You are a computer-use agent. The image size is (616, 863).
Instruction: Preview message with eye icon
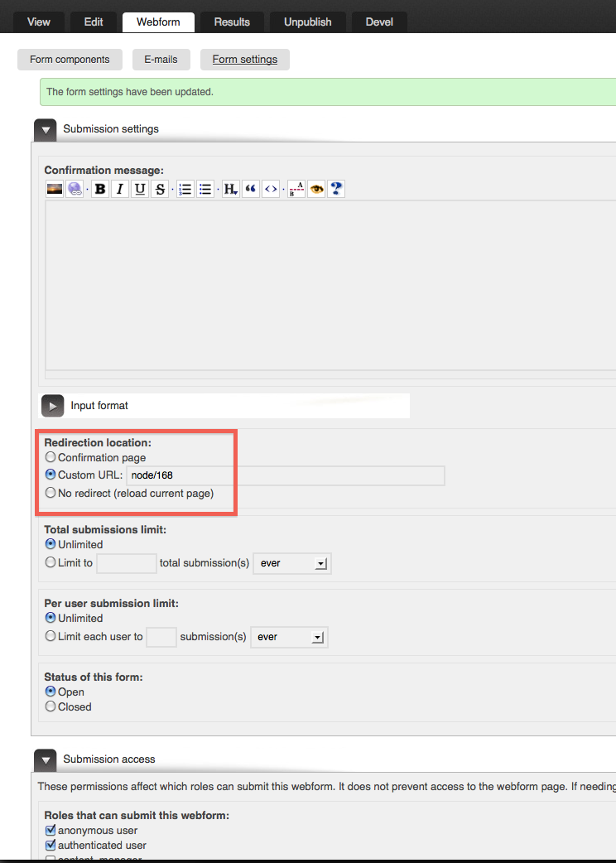pos(316,190)
